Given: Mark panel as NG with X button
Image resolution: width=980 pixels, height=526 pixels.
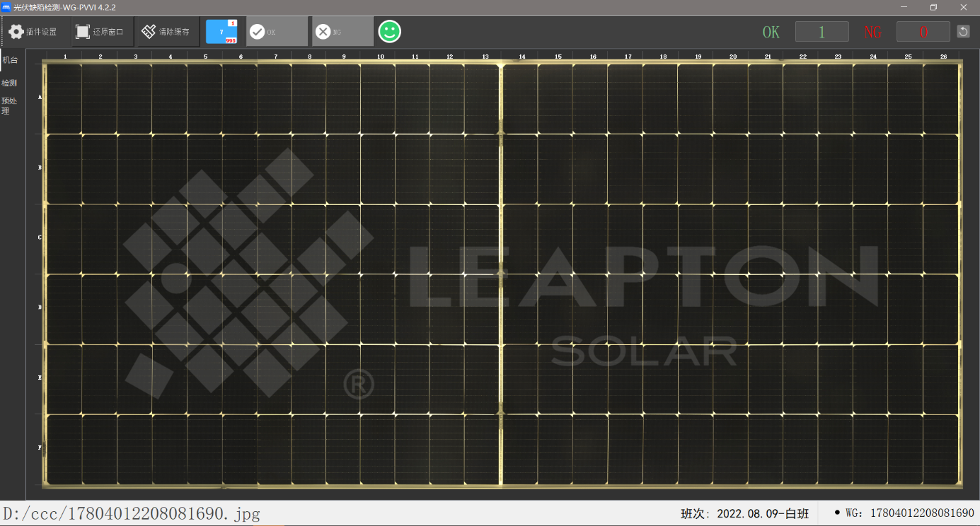Looking at the screenshot, I should click(x=342, y=32).
